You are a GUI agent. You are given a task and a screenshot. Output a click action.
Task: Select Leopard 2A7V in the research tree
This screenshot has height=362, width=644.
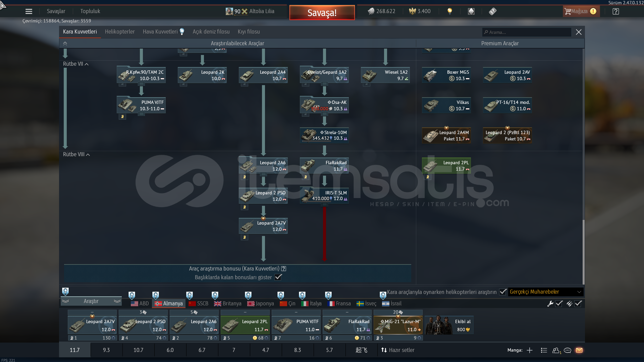click(263, 226)
